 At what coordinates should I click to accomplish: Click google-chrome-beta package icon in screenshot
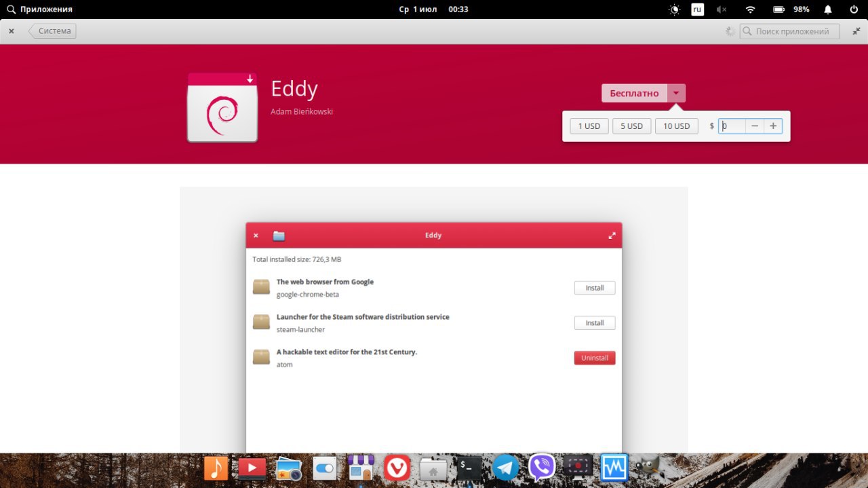[x=261, y=287]
